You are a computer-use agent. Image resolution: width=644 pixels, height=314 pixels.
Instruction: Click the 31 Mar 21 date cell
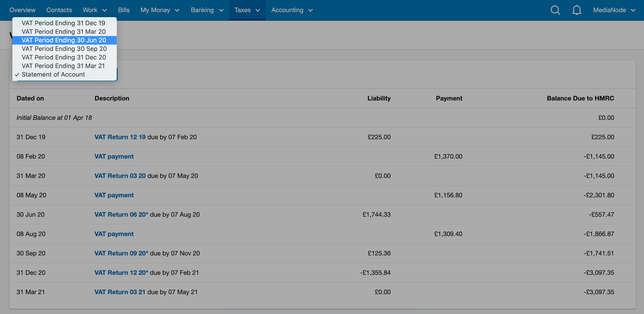31,292
